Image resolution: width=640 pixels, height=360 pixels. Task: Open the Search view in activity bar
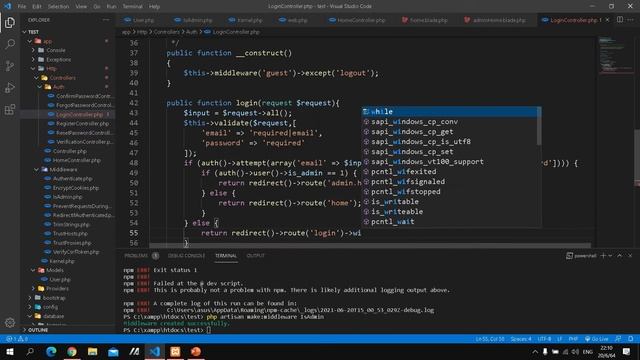[10, 44]
